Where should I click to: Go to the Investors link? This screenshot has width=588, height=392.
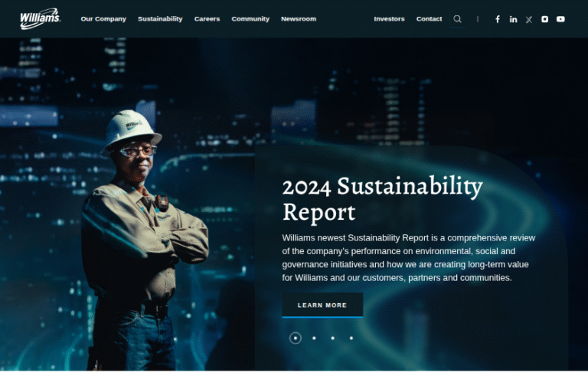(x=389, y=18)
